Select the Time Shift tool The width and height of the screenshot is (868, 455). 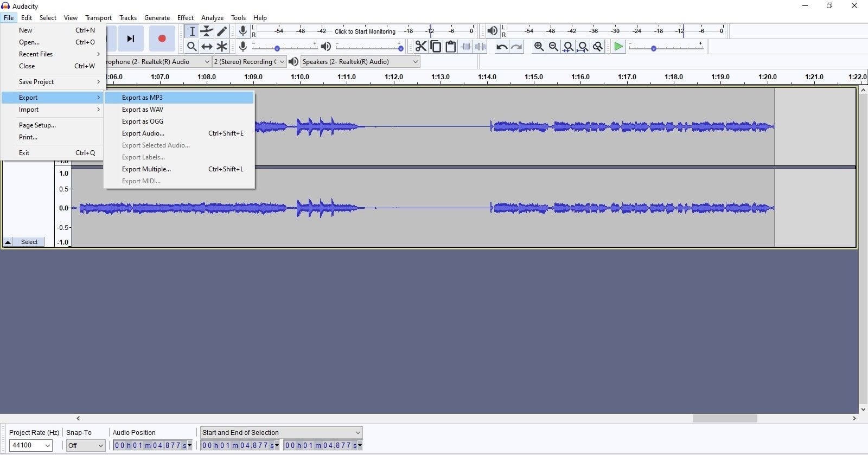tap(207, 47)
